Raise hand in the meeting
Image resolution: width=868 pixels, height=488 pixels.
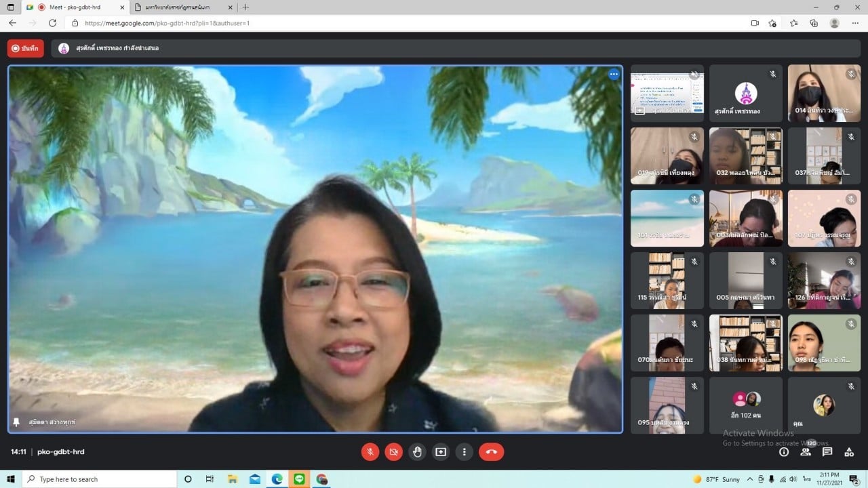tap(417, 451)
